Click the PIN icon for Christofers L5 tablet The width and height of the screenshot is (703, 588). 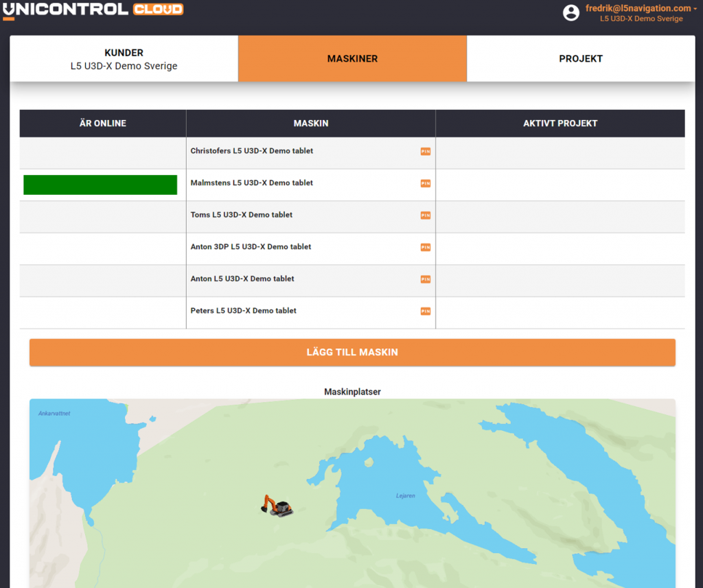[426, 152]
